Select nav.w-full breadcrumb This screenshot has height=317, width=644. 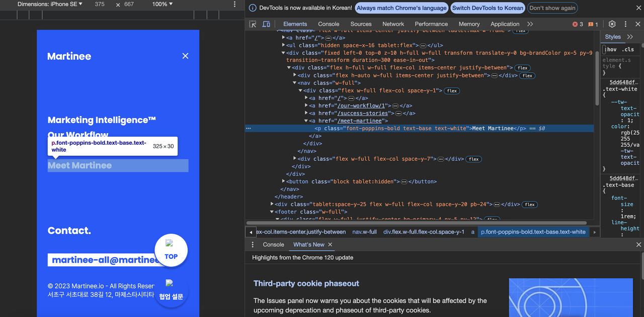pos(364,232)
